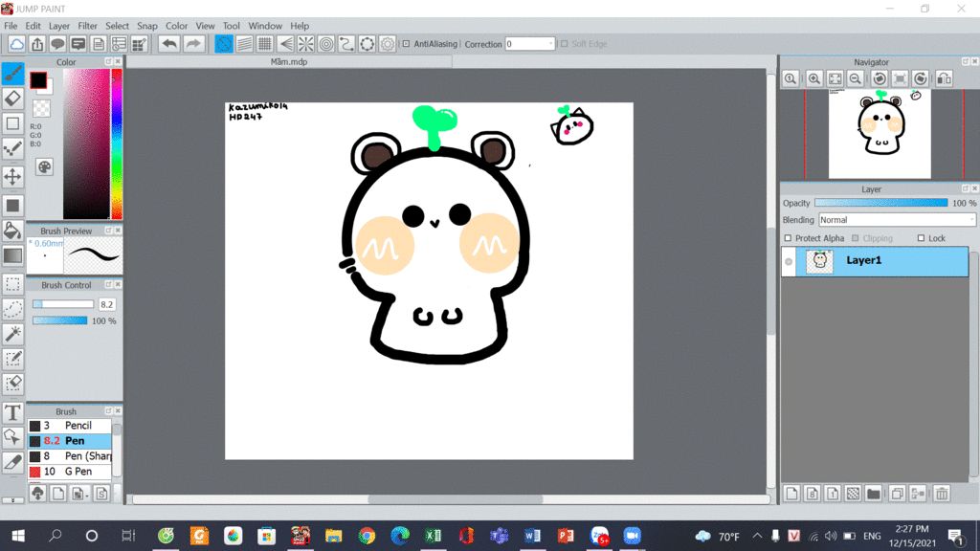The image size is (980, 551).
Task: Hide Layer1 using its visibility dot
Action: pyautogui.click(x=789, y=262)
